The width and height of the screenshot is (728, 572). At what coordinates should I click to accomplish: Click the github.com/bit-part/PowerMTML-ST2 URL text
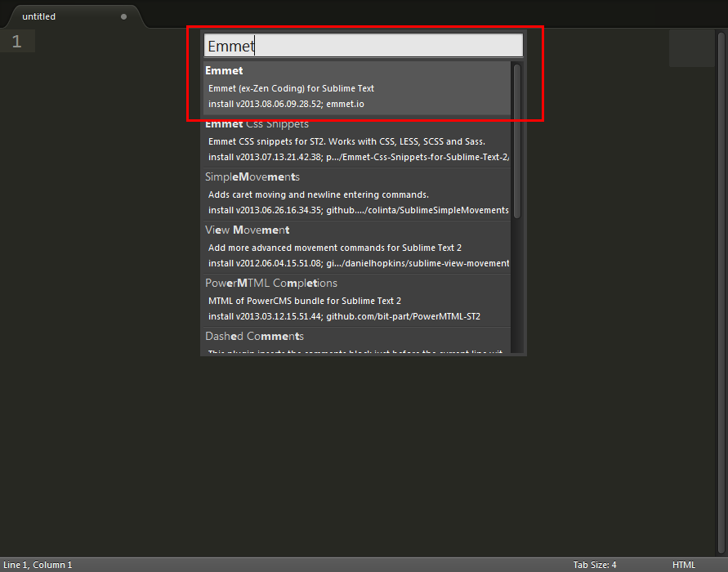click(404, 316)
